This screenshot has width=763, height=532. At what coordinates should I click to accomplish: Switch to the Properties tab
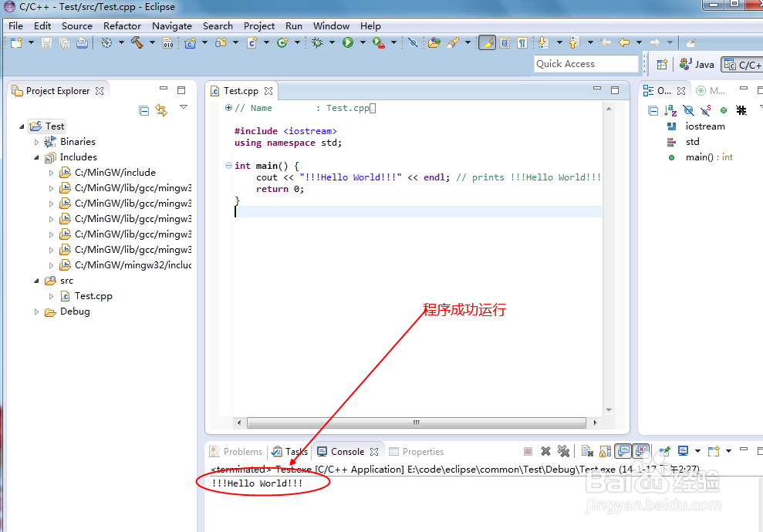(x=417, y=452)
